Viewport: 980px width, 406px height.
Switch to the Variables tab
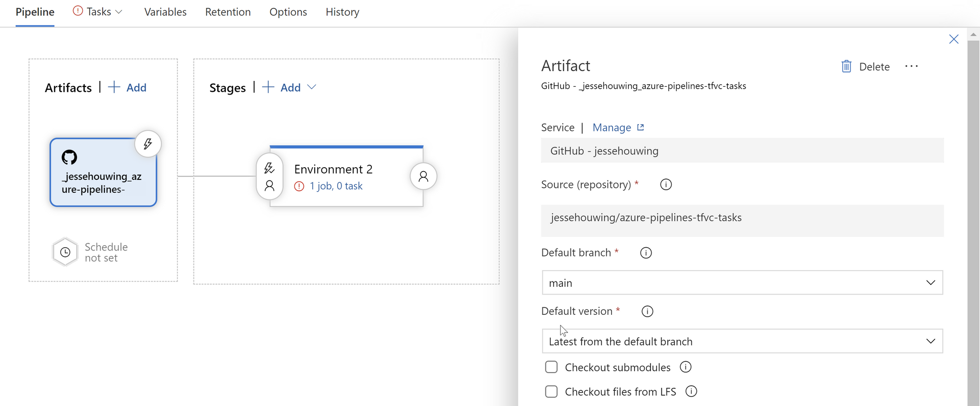pyautogui.click(x=165, y=12)
